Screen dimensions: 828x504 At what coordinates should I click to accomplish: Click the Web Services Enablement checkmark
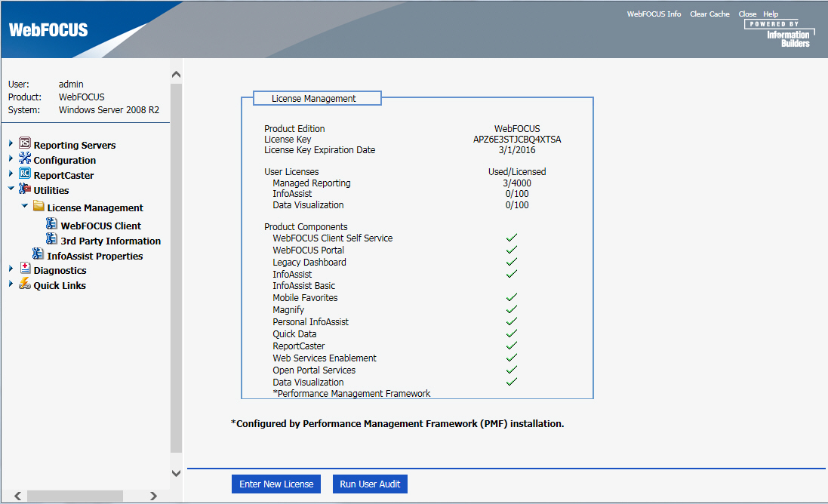(512, 358)
